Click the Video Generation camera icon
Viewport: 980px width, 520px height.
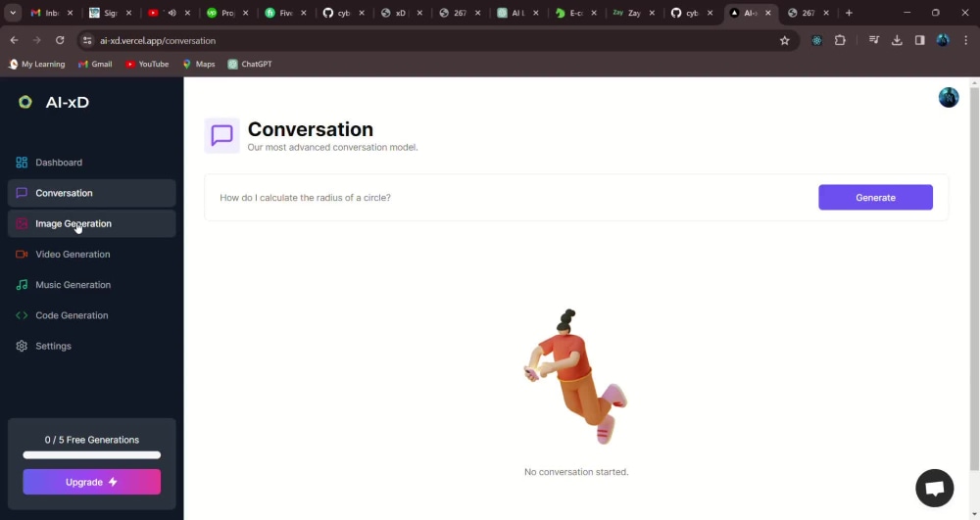[x=22, y=254]
